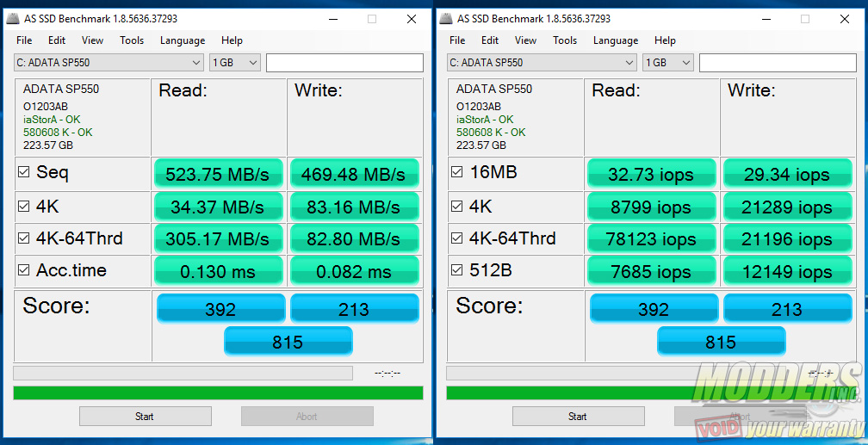Open File menu in left window
This screenshot has height=445, width=868.
pyautogui.click(x=24, y=40)
